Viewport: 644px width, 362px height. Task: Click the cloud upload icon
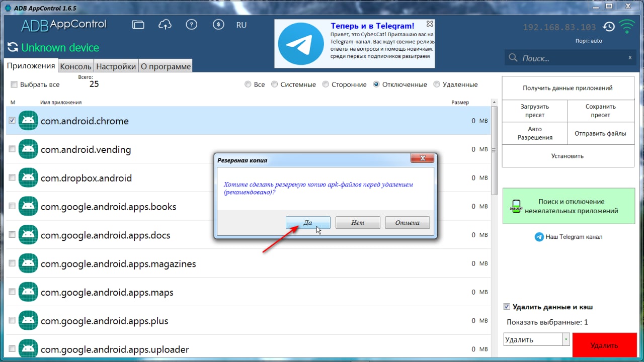[165, 25]
